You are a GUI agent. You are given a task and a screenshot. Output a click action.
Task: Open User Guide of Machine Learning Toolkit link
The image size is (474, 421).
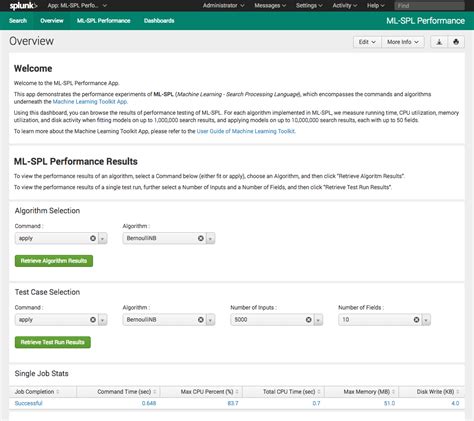coord(246,131)
